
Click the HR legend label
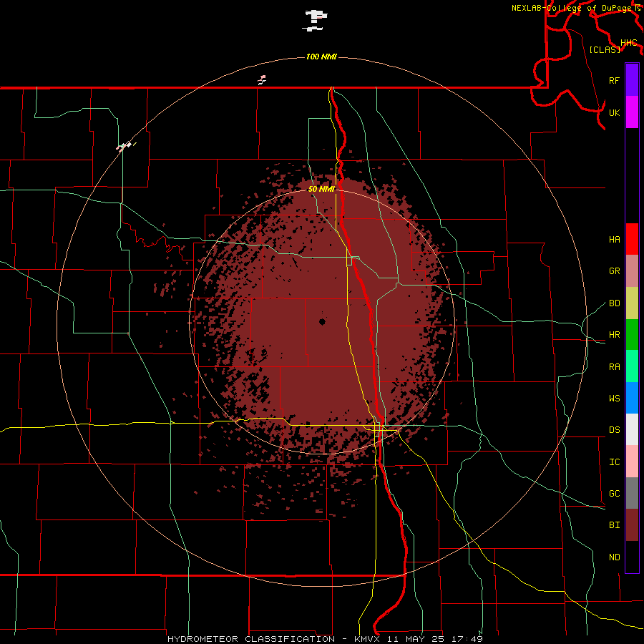coord(614,335)
